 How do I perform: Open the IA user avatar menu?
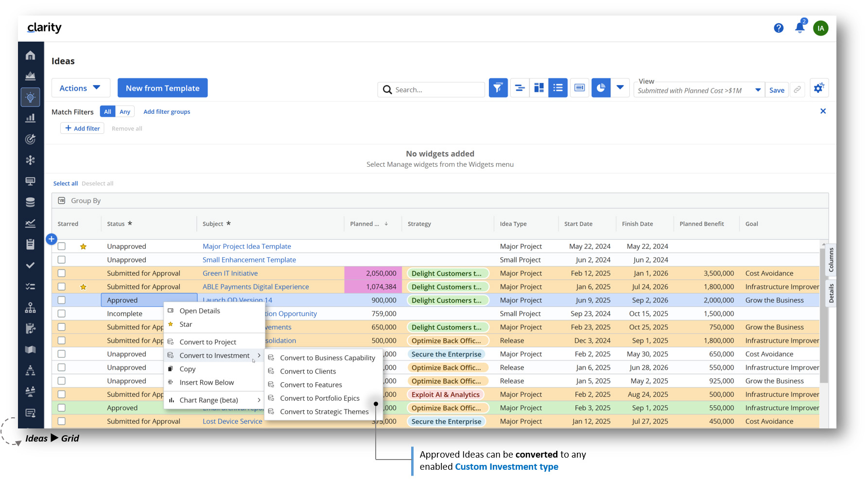(821, 28)
